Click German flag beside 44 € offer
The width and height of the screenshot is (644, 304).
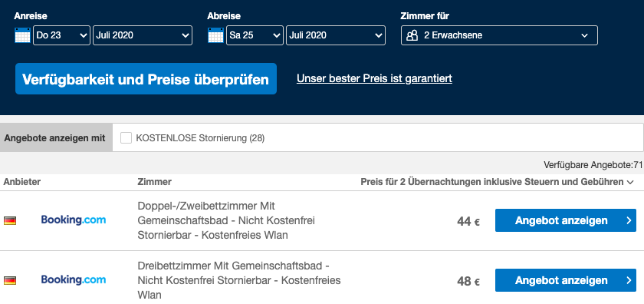10,221
